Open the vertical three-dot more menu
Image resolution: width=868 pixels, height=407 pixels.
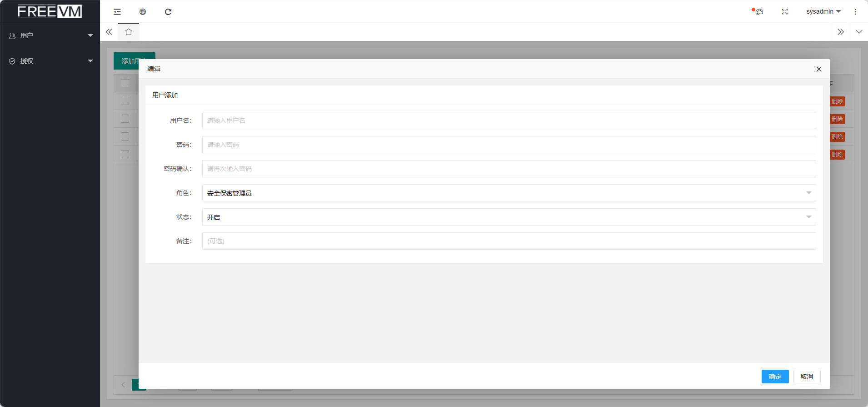855,12
